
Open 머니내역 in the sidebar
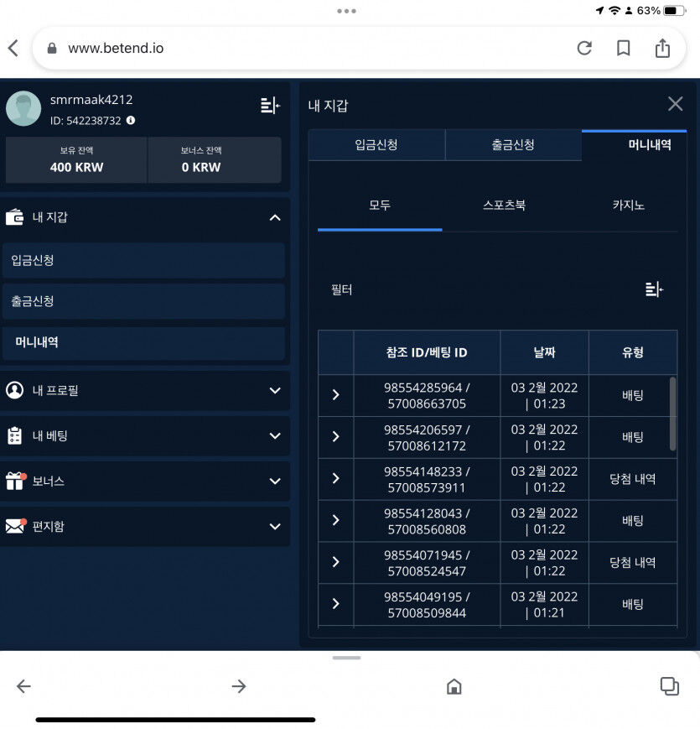pos(143,342)
